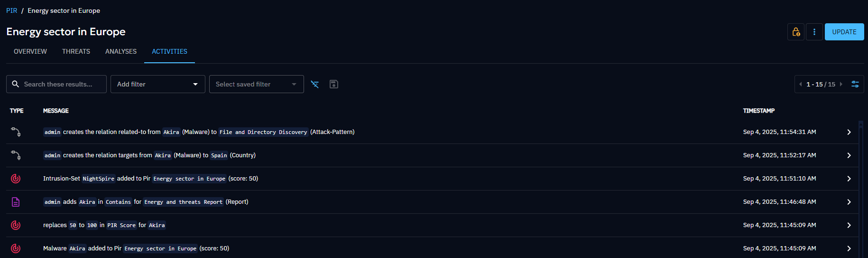
Task: Click relation icon beside Spain targets row
Action: 16,155
